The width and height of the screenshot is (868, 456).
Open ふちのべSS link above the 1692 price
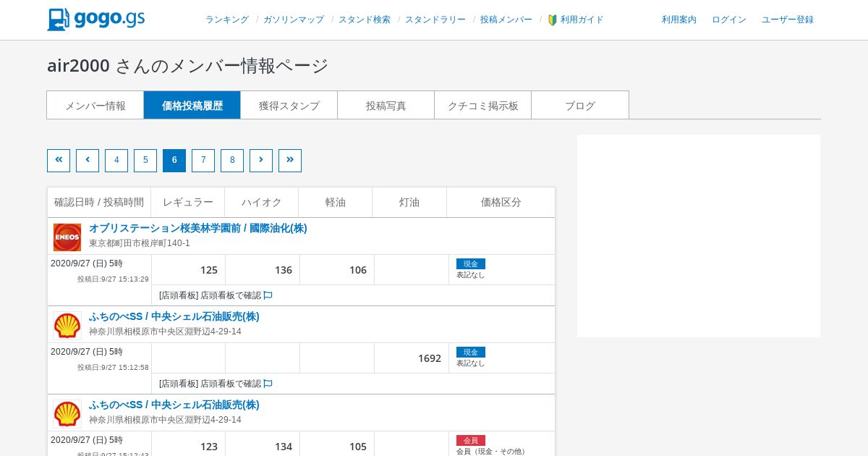(x=174, y=316)
